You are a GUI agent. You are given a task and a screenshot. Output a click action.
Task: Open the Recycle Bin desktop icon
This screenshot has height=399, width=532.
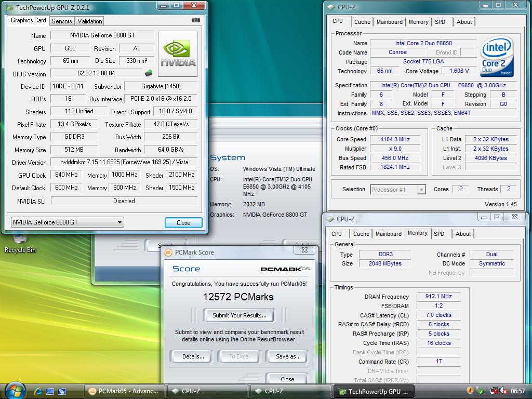[20, 243]
